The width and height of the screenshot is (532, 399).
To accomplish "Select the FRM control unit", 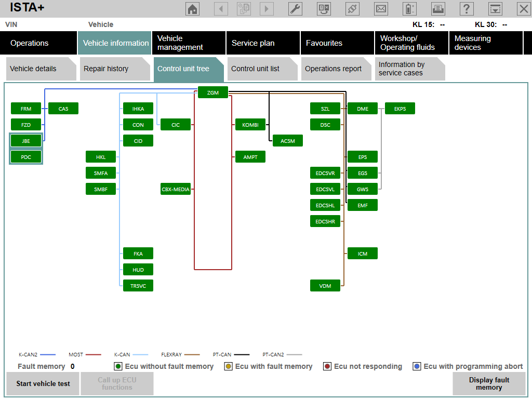I will [26, 109].
